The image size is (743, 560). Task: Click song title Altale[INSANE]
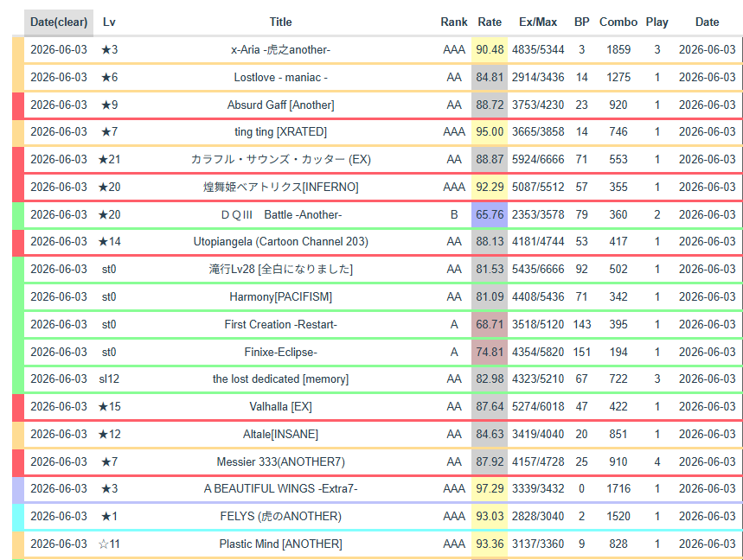280,434
